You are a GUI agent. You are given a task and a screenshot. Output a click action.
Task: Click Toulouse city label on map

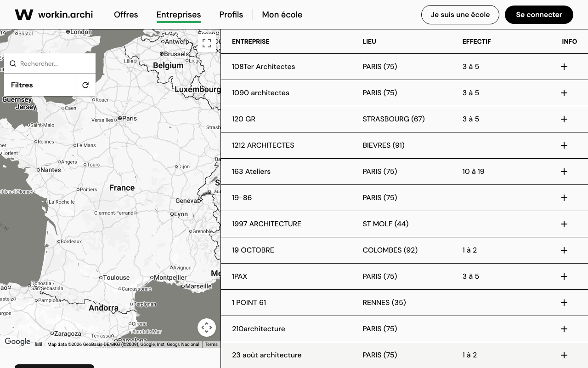pos(116,277)
